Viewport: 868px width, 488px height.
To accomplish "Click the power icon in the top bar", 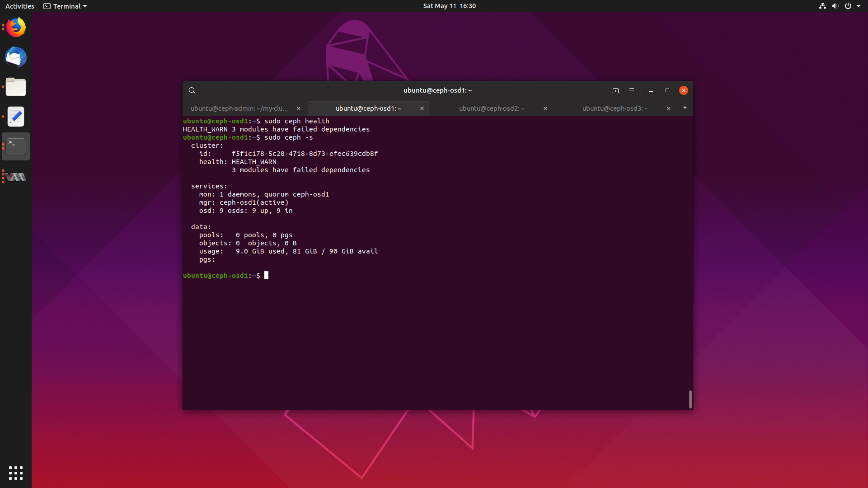I will coord(848,6).
